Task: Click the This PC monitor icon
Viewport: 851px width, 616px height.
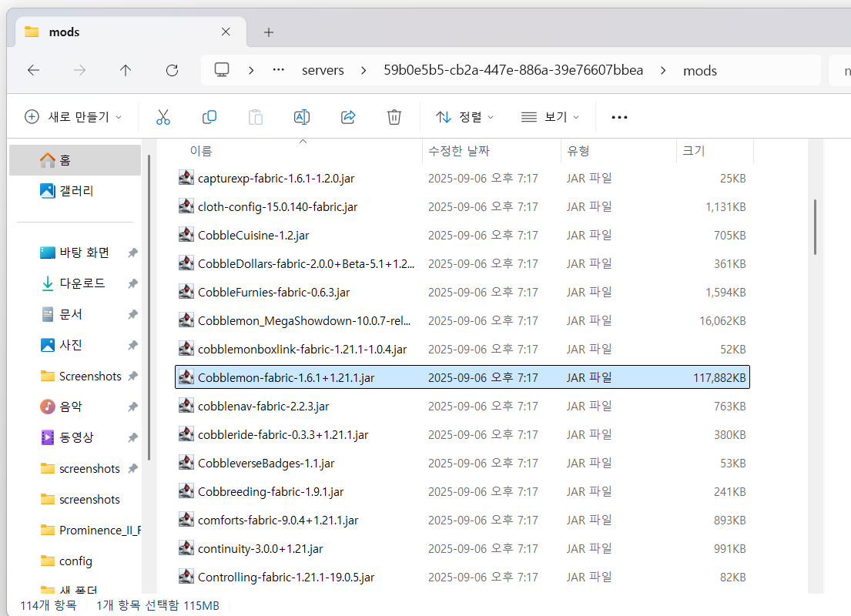Action: click(222, 70)
